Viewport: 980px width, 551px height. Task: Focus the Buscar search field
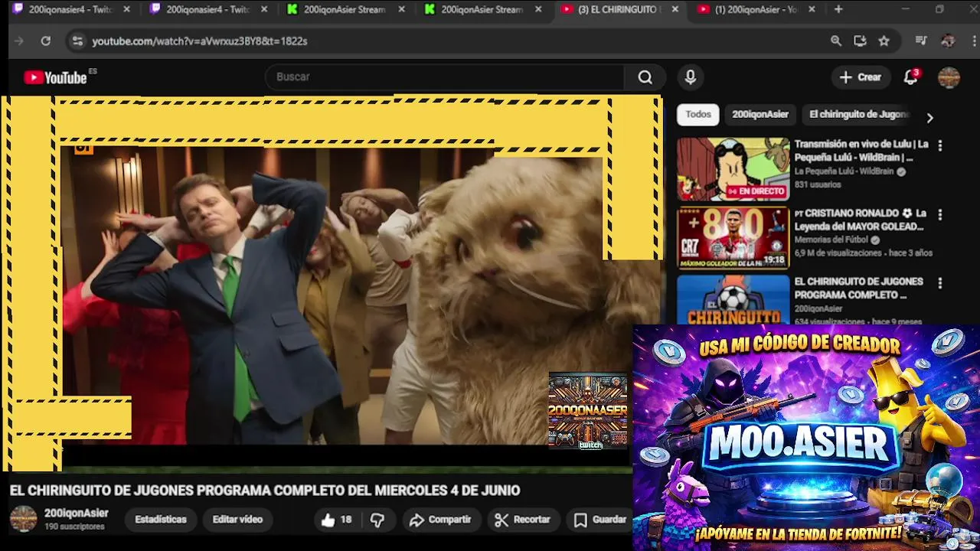tap(444, 77)
